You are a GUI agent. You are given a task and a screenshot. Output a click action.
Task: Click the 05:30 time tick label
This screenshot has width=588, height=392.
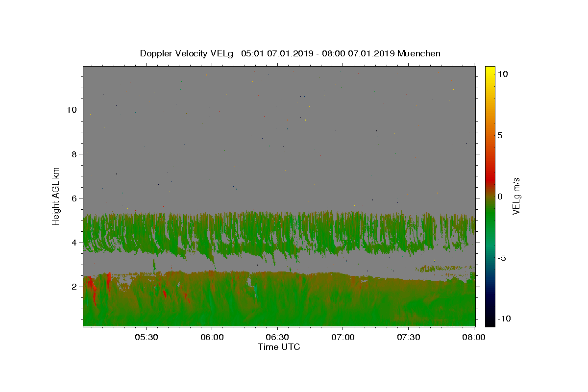pos(147,337)
